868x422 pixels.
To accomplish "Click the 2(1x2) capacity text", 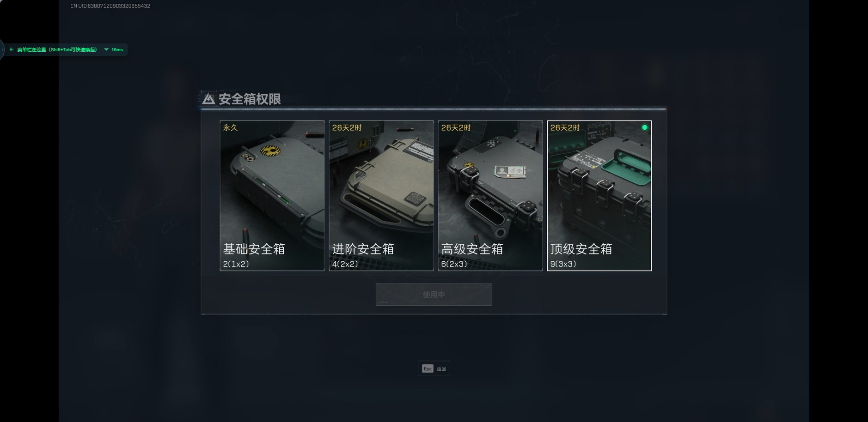I will tap(236, 264).
